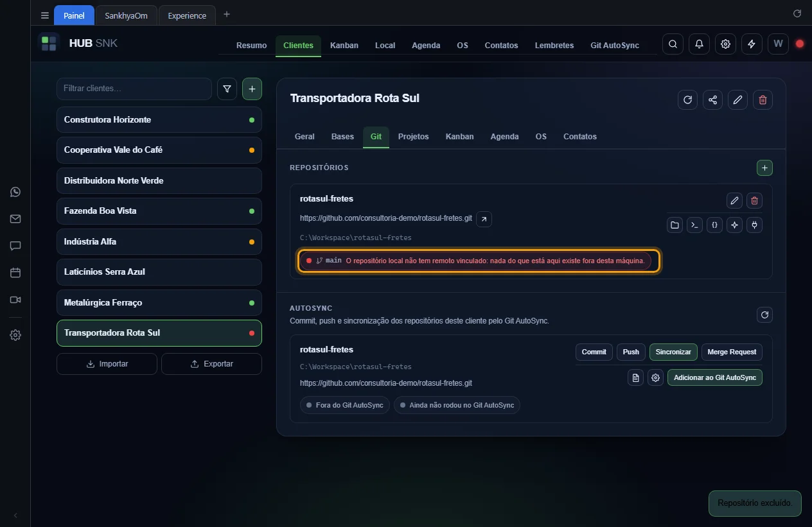Click the curly braces code icon for rotasul-fretes
Screen dimensions: 812x527
click(x=714, y=225)
